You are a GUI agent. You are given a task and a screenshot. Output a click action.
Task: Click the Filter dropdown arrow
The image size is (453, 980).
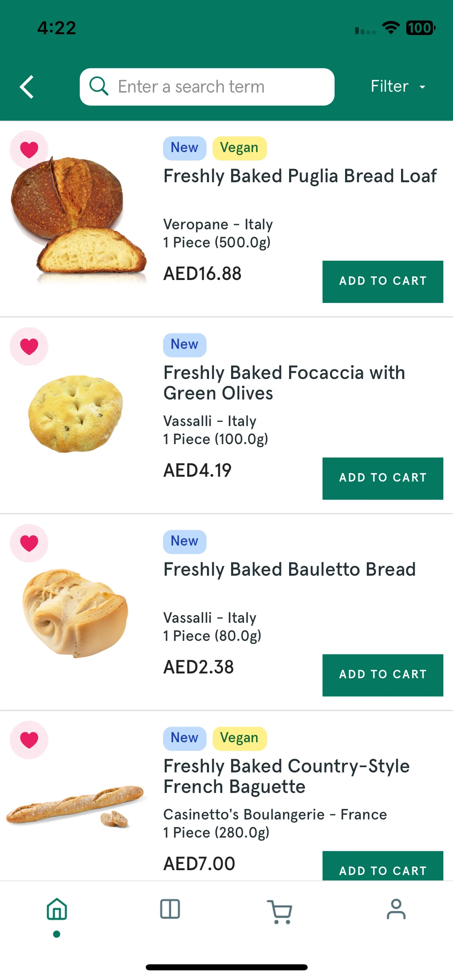[x=422, y=87]
